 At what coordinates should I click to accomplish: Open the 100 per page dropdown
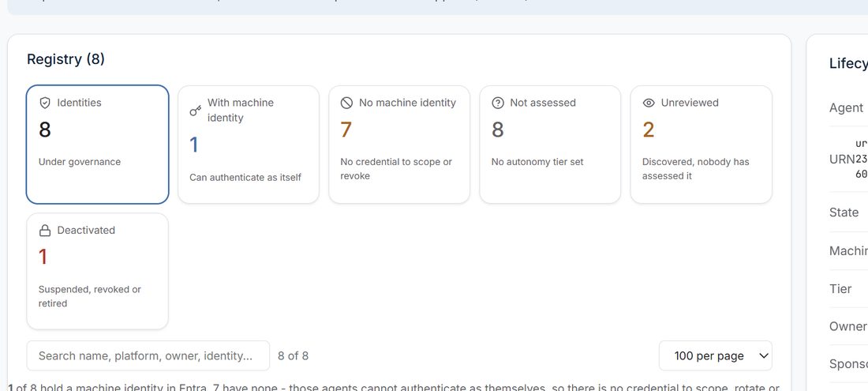[716, 355]
